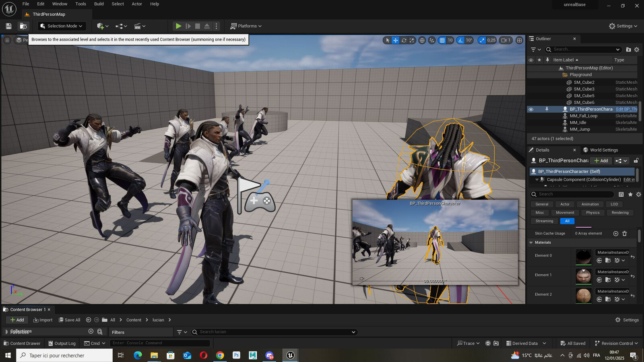Select the rotate gizmo tool
The width and height of the screenshot is (644, 362).
coord(404,40)
